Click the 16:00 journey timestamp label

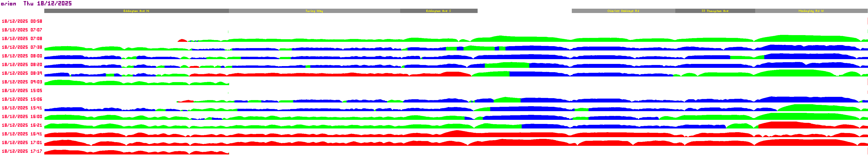pyautogui.click(x=22, y=117)
